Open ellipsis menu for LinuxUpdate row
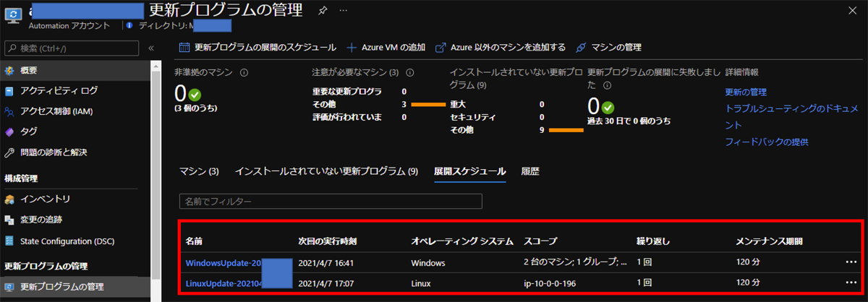This screenshot has height=302, width=868. [x=850, y=282]
